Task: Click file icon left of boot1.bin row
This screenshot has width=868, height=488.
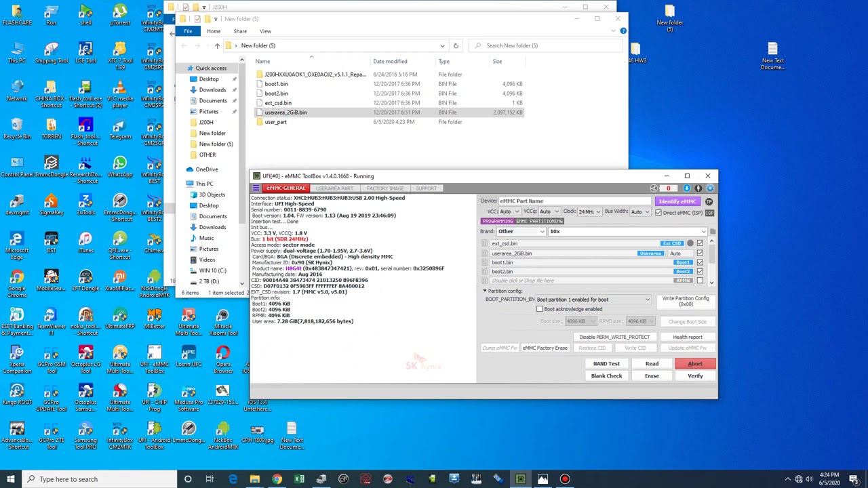Action: (x=484, y=262)
